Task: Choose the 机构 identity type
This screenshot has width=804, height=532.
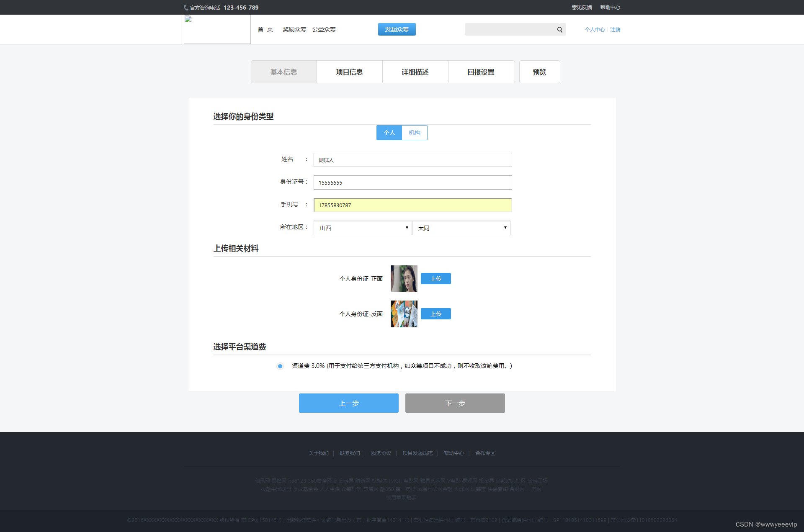Action: (415, 133)
